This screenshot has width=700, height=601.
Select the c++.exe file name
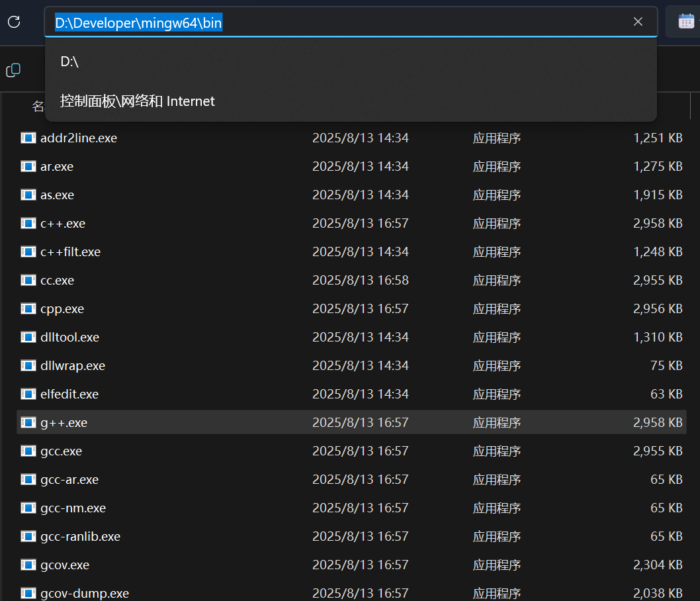(63, 224)
